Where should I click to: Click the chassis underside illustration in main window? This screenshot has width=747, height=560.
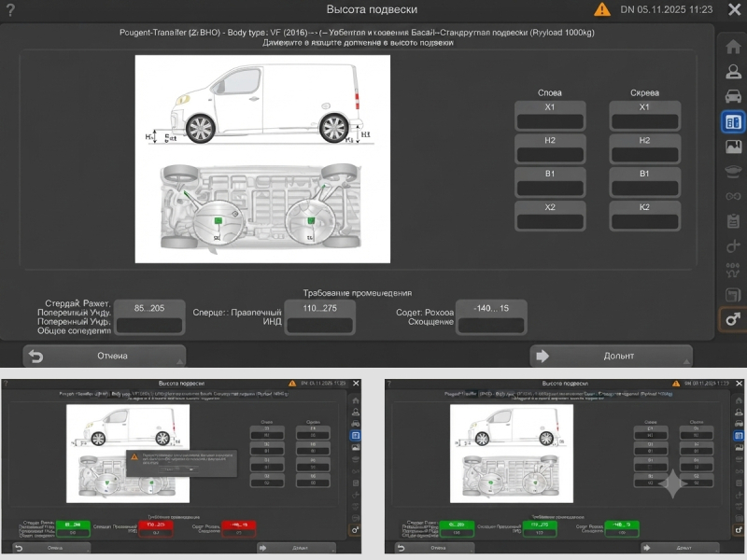[x=261, y=207]
